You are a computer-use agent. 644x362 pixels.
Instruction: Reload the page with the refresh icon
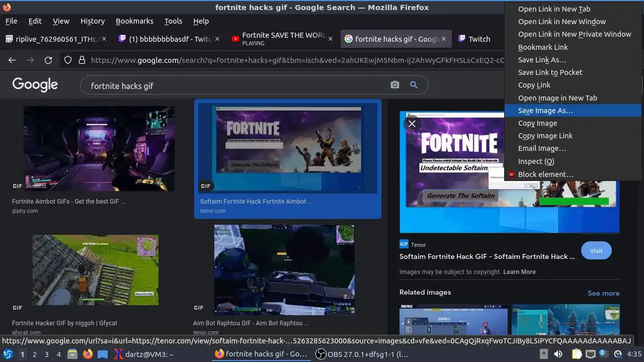coord(48,60)
